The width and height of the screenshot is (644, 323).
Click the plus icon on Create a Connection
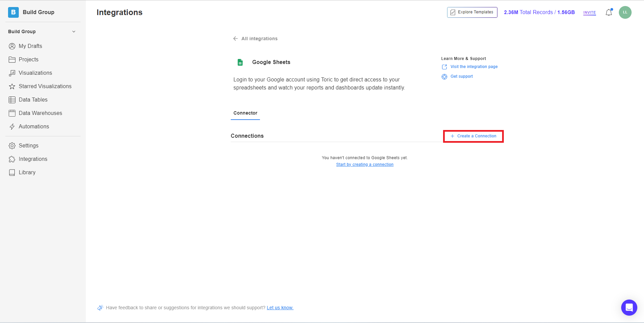(x=452, y=136)
